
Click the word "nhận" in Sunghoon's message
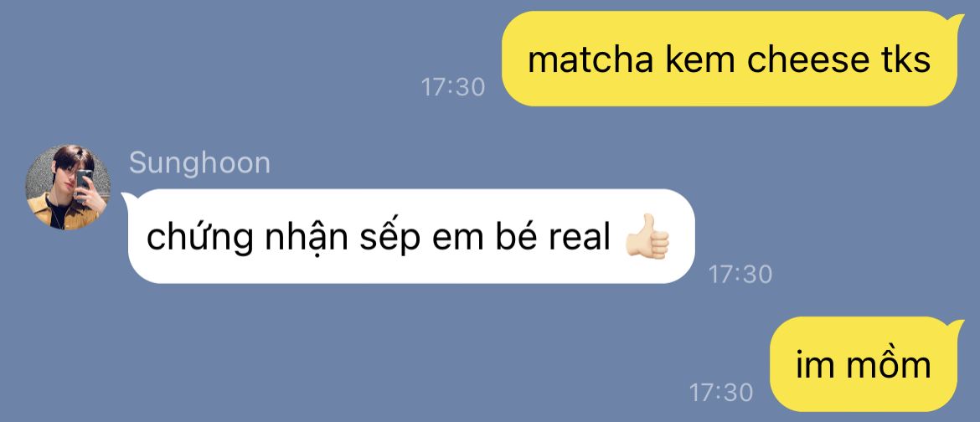(305, 239)
